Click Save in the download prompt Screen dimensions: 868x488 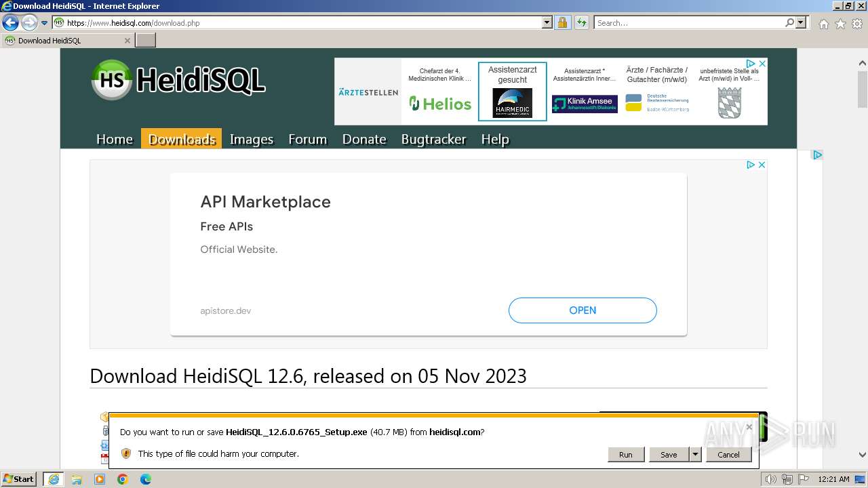click(669, 455)
